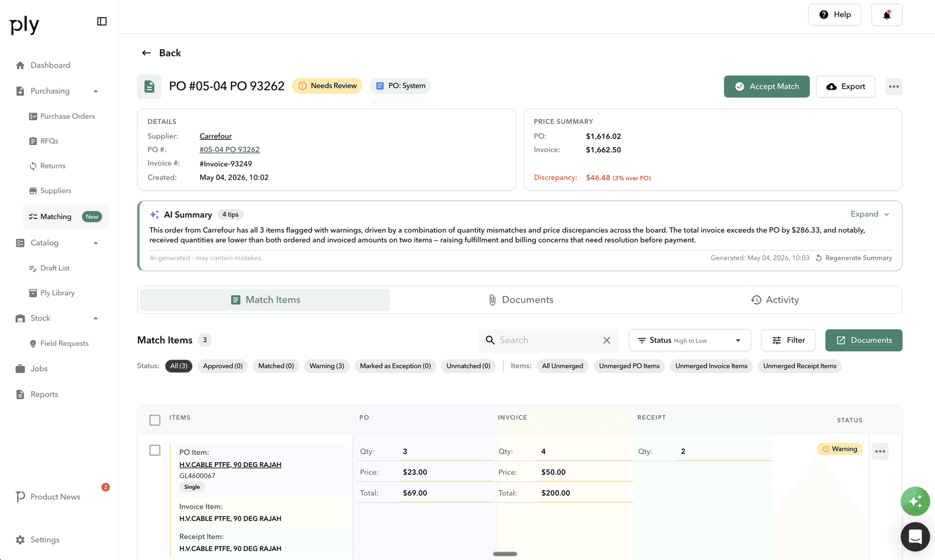This screenshot has width=935, height=560.
Task: Open the #05-04 PO 93262 link
Action: (x=229, y=149)
